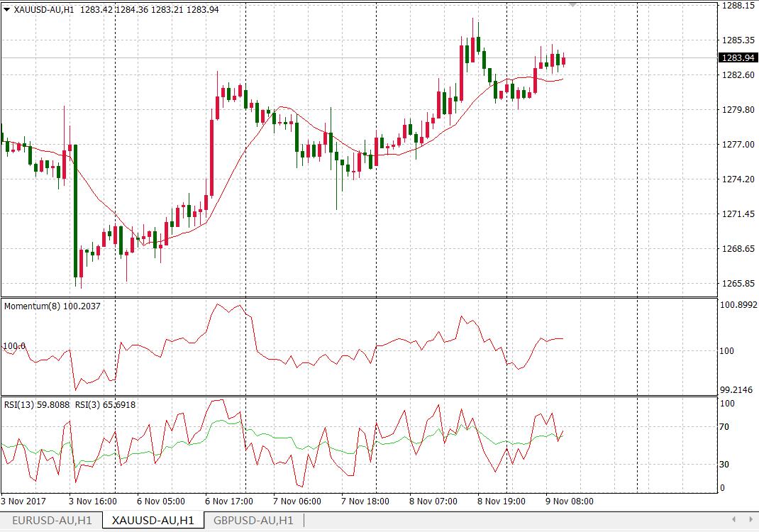This screenshot has height=532, width=759.
Task: Click the 6 Nov 17:00 time label
Action: click(x=229, y=501)
